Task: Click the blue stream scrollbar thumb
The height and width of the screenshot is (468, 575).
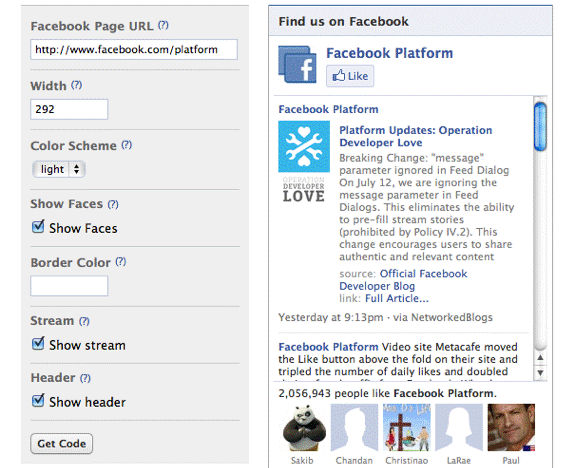Action: (x=540, y=127)
